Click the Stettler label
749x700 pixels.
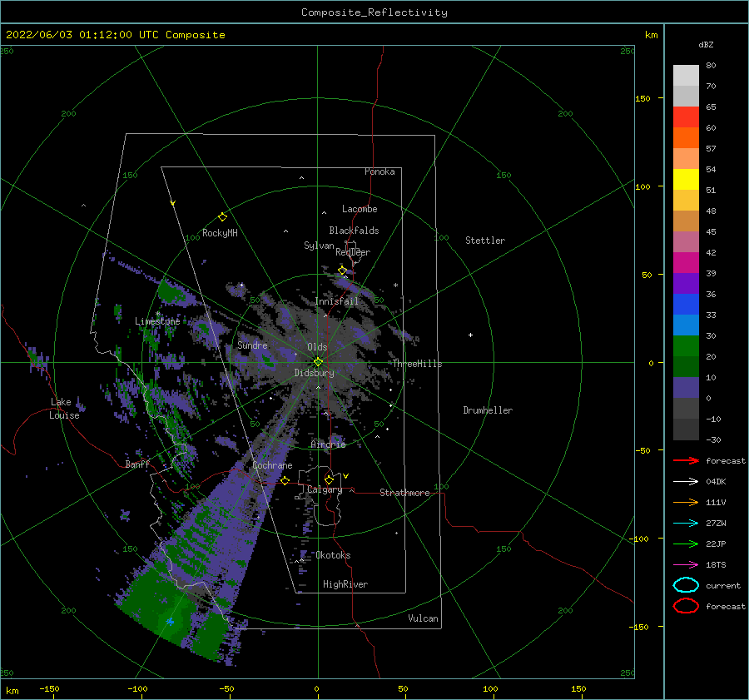click(x=485, y=241)
